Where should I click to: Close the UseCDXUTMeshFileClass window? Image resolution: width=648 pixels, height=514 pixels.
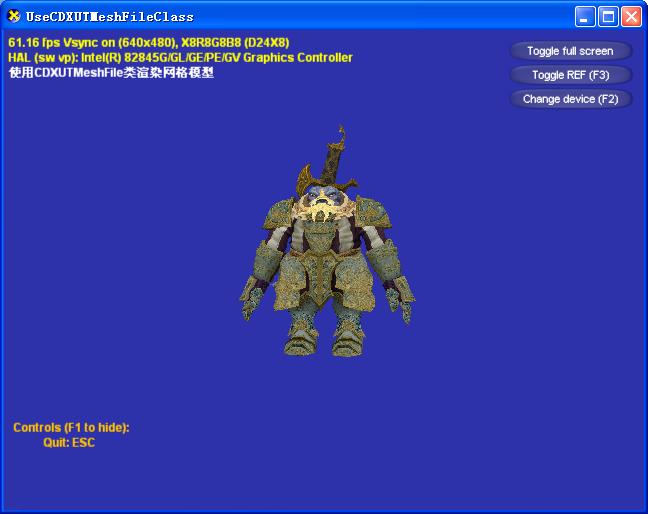632,17
